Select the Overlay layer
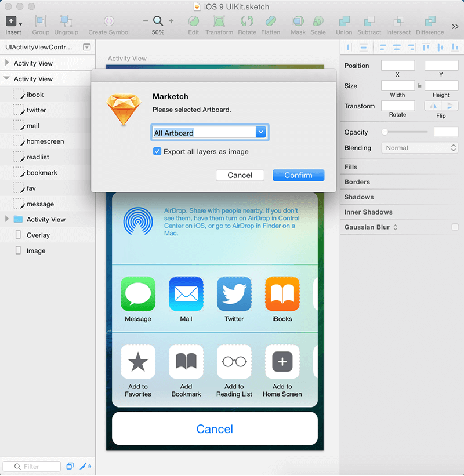The width and height of the screenshot is (464, 476). (x=38, y=235)
